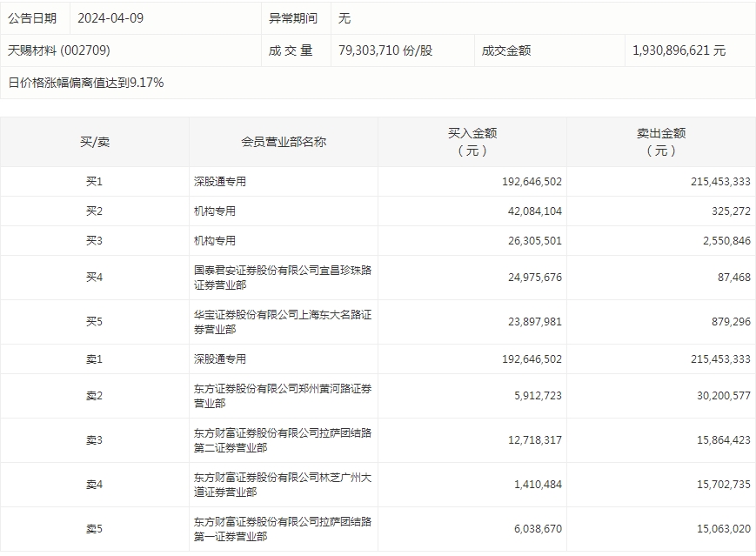
Task: Click 深股通专用 in the 买1 row
Action: click(x=220, y=181)
